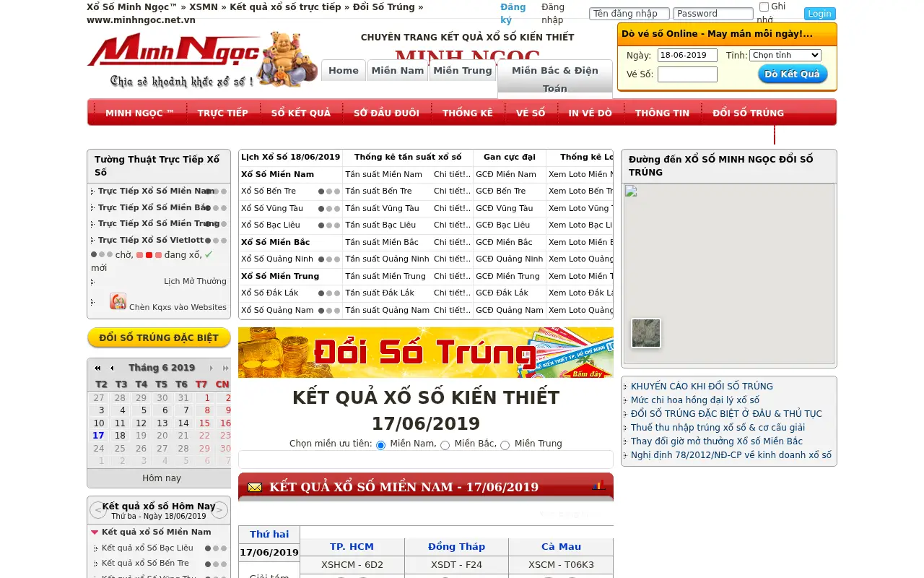924x578 pixels.
Task: Click the Vé Số ticket number field
Action: (x=687, y=74)
